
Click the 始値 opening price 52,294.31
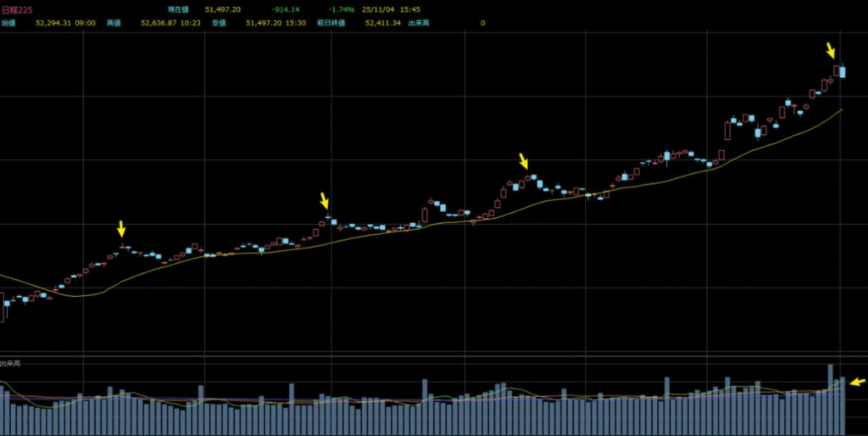coord(53,23)
